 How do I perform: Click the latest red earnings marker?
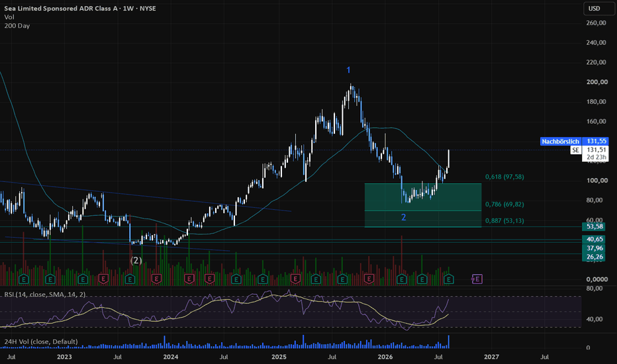click(x=369, y=279)
